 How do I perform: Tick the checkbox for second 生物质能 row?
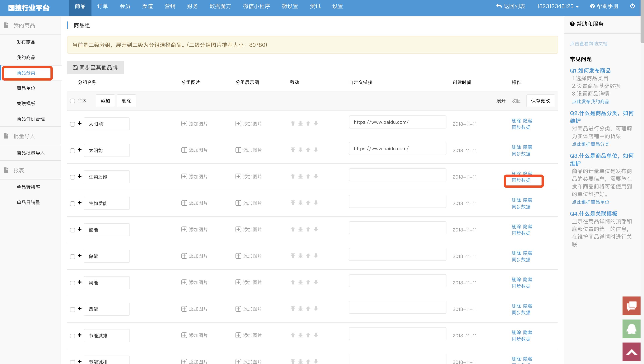72,204
